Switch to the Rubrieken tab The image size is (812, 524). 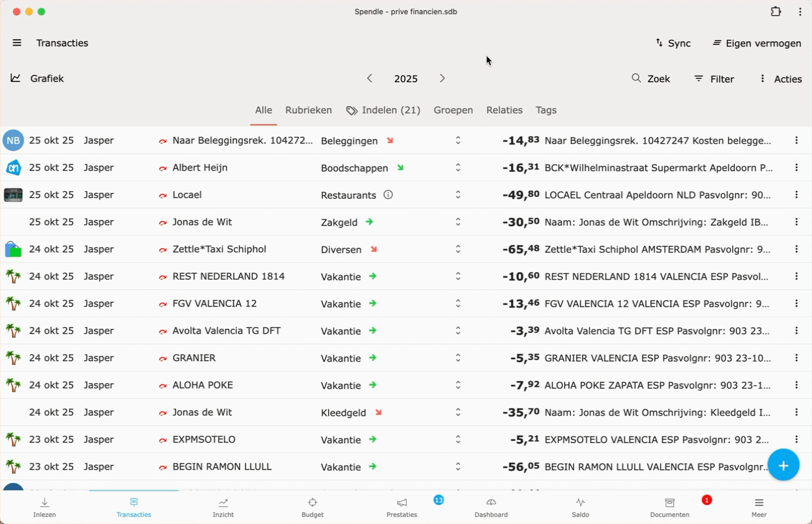(308, 110)
